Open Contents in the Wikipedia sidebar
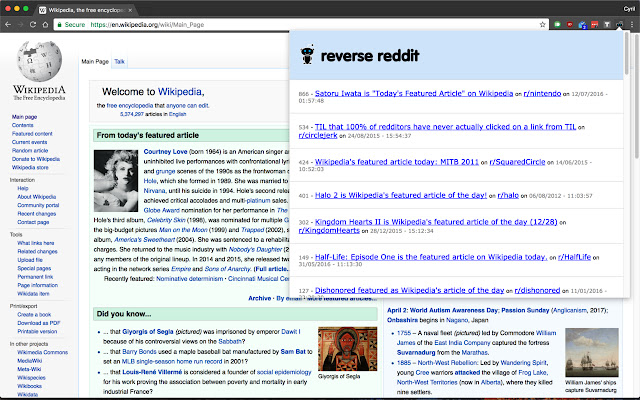 [22, 125]
